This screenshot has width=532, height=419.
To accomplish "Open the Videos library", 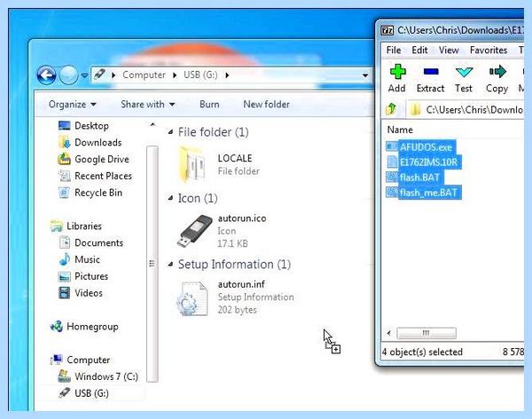I will [x=81, y=293].
